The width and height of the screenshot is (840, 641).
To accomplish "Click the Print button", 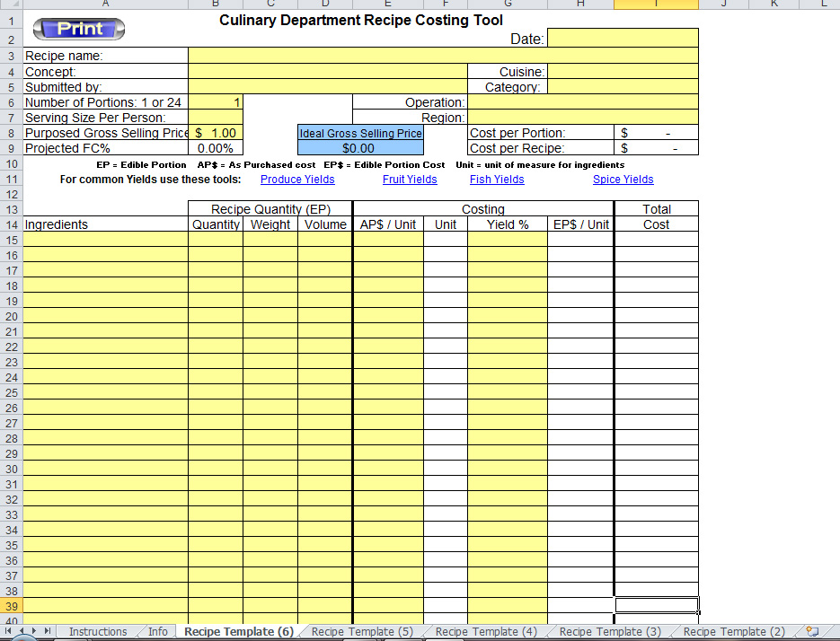I will [79, 29].
